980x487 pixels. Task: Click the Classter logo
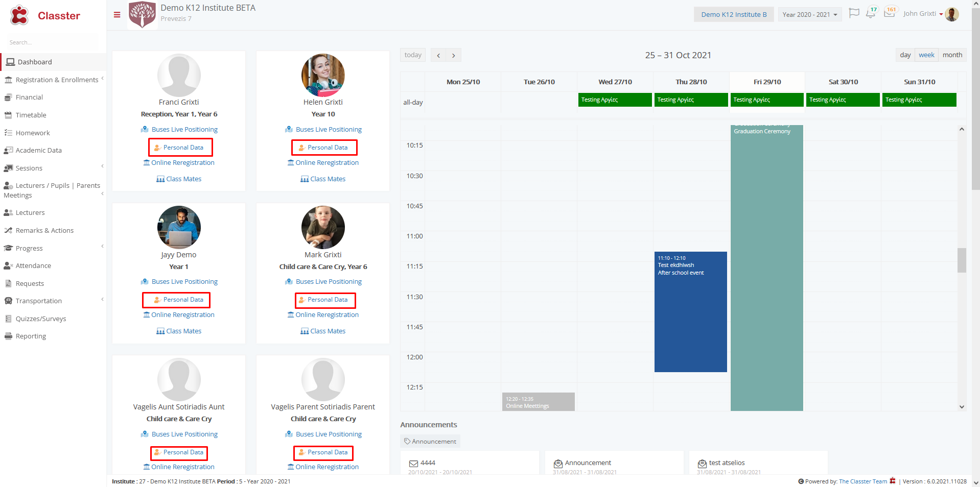click(x=45, y=15)
